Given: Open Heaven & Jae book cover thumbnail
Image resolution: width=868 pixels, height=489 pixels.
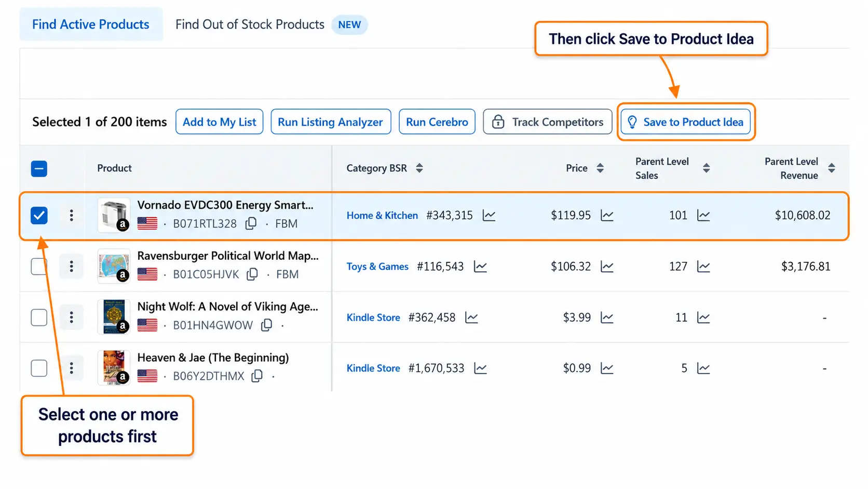Looking at the screenshot, I should (114, 367).
